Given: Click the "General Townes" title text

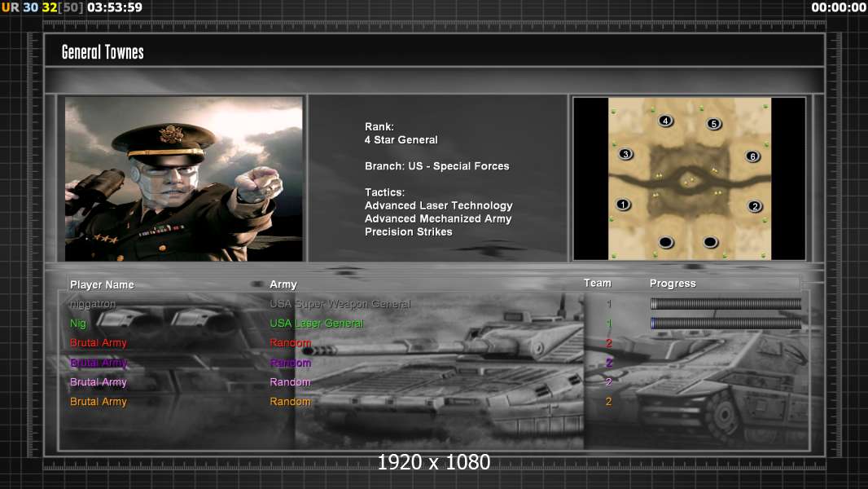Looking at the screenshot, I should (103, 52).
